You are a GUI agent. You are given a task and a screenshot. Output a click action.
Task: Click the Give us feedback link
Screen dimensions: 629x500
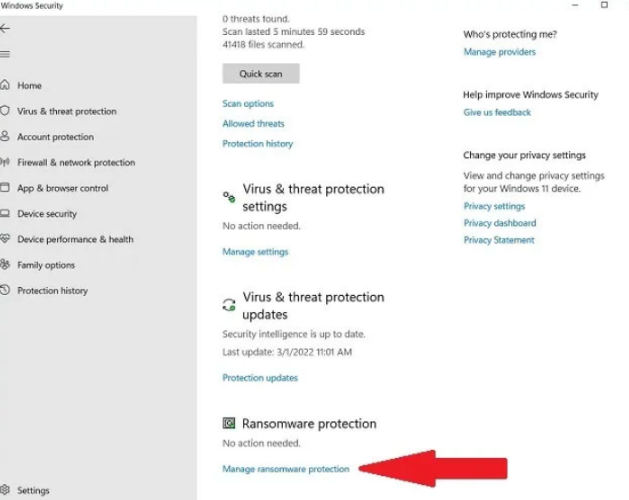[497, 113]
